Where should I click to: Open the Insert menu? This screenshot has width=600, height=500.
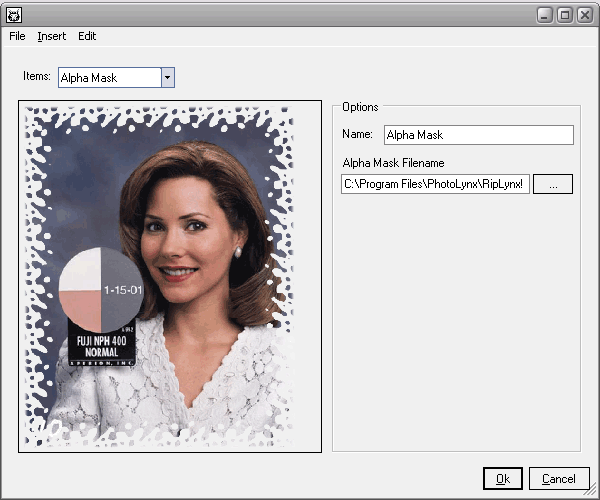51,36
